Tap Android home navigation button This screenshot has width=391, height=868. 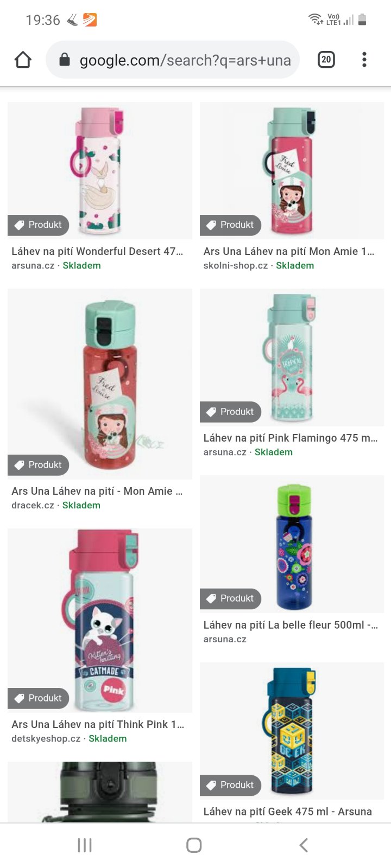pos(194,845)
